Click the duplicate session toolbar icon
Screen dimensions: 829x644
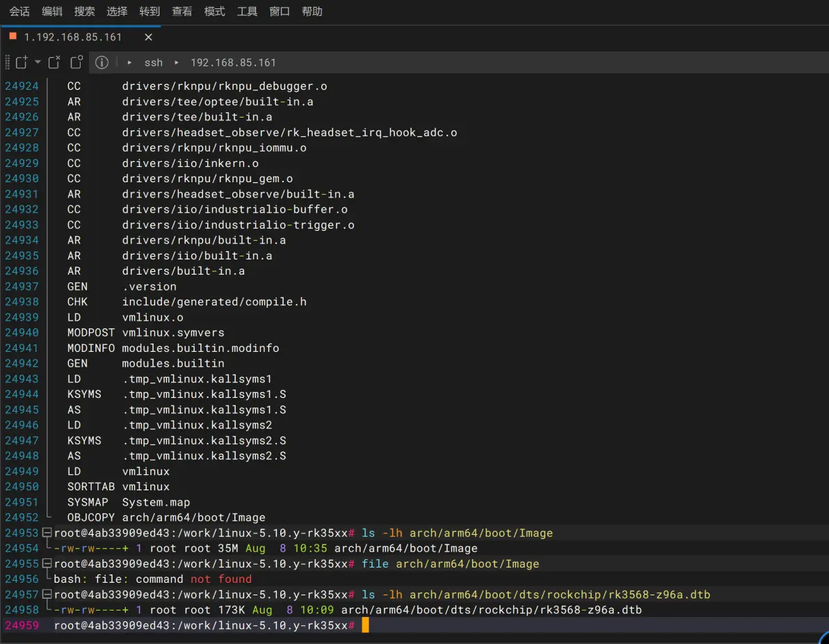77,63
